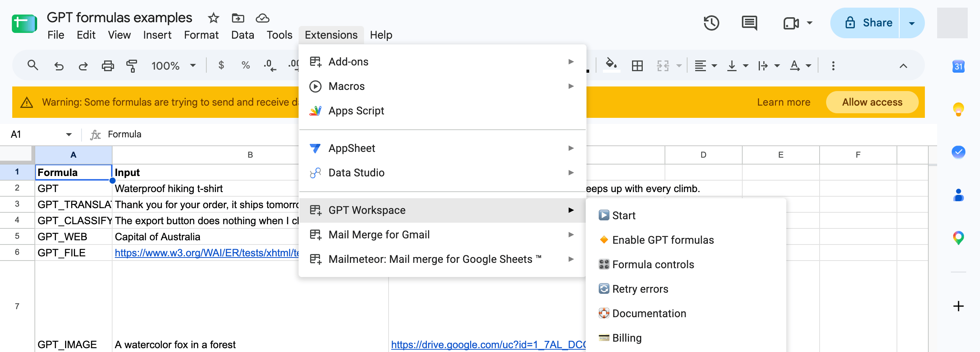Print the spreadsheet
980x352 pixels.
108,66
